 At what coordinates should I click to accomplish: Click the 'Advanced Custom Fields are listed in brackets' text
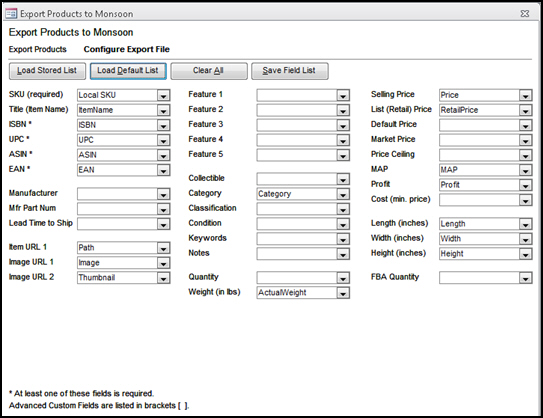click(99, 406)
